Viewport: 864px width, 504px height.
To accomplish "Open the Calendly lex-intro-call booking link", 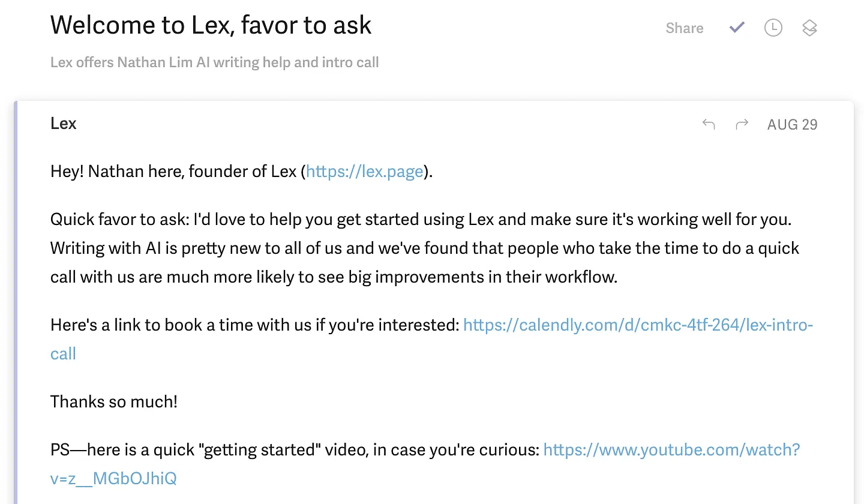I will pos(431,340).
